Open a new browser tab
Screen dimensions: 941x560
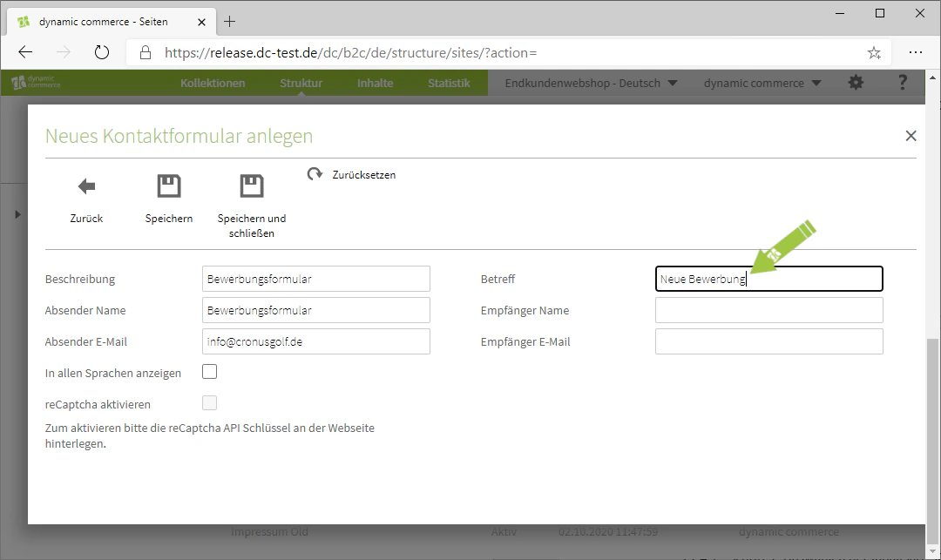(x=229, y=22)
